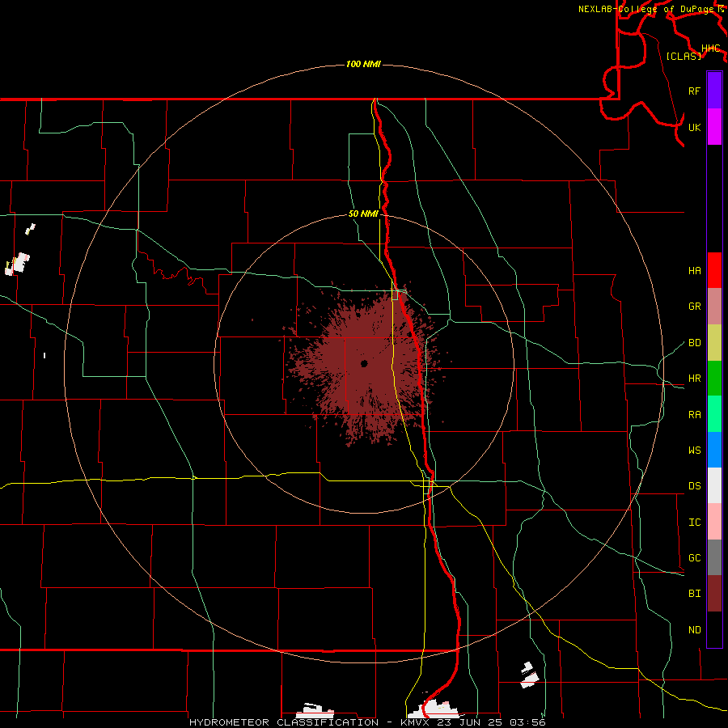
Task: Select the light pink IC legend swatch
Action: point(714,522)
